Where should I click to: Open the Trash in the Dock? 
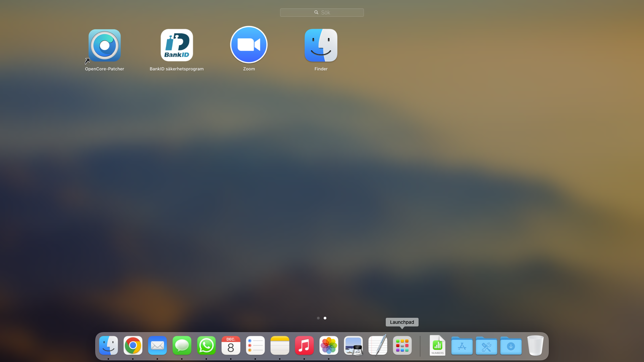click(x=535, y=345)
